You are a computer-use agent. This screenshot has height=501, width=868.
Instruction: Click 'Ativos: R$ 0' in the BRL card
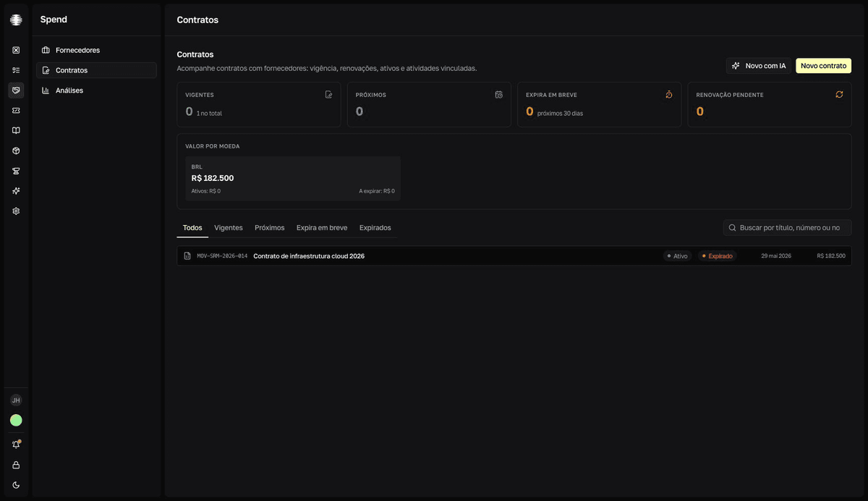click(206, 191)
